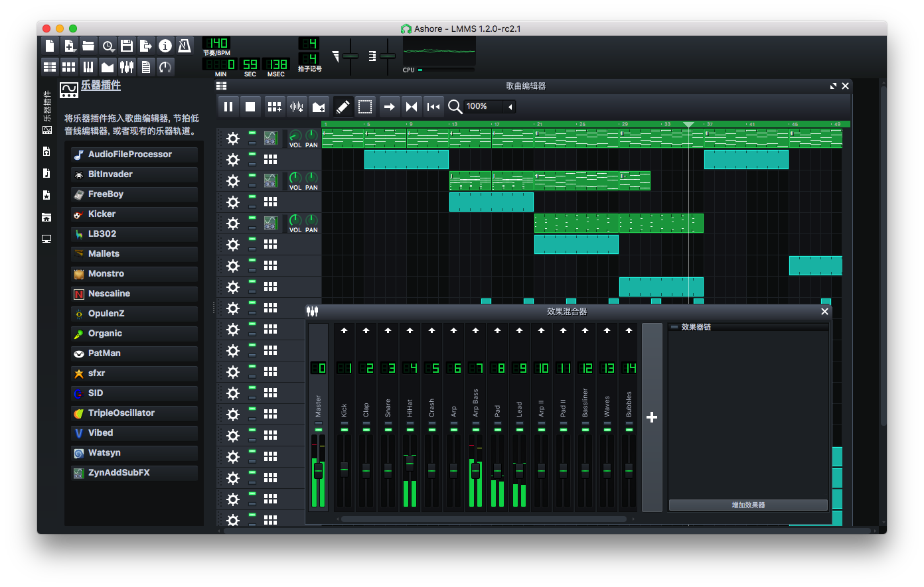This screenshot has width=924, height=587.
Task: Click the add effect button in mixer
Action: tap(748, 505)
